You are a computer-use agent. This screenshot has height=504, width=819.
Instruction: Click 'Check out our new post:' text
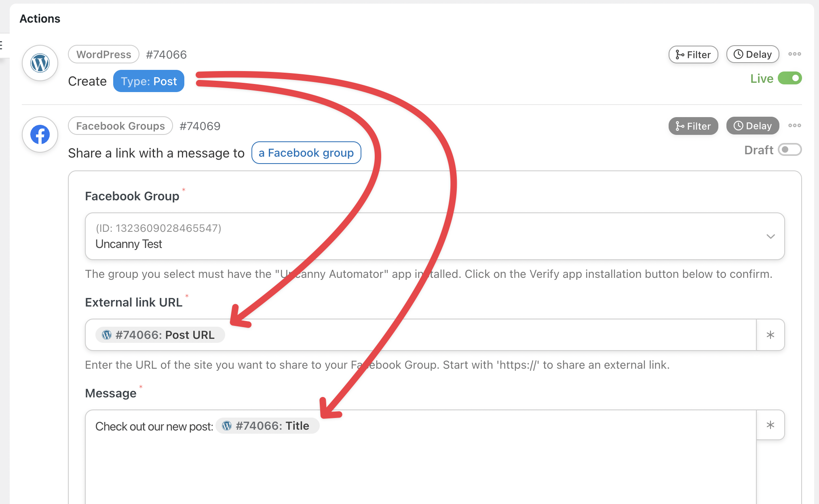point(154,426)
